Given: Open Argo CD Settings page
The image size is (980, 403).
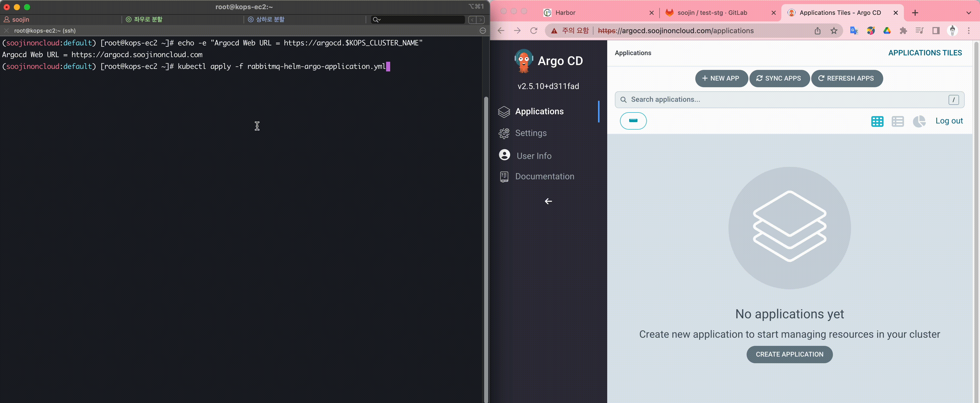Looking at the screenshot, I should (530, 133).
